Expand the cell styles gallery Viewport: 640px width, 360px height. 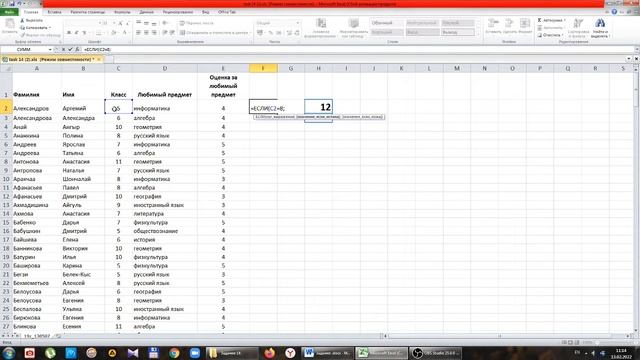click(x=478, y=35)
